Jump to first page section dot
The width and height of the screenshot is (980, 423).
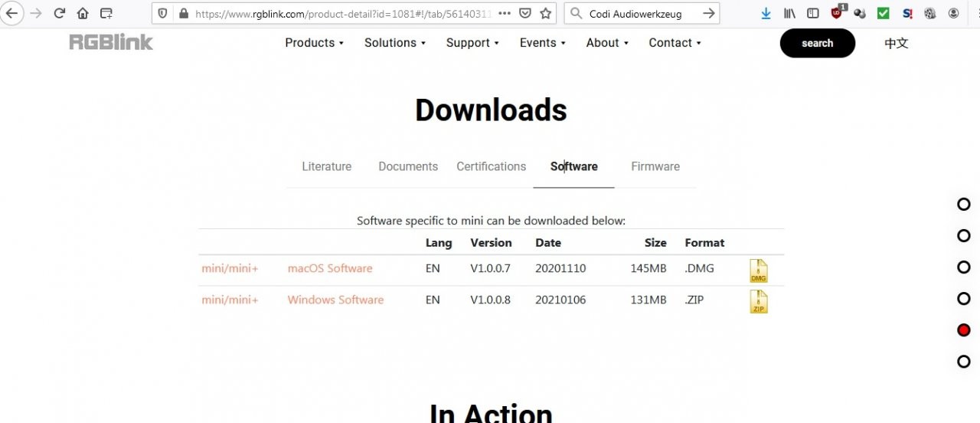point(964,204)
